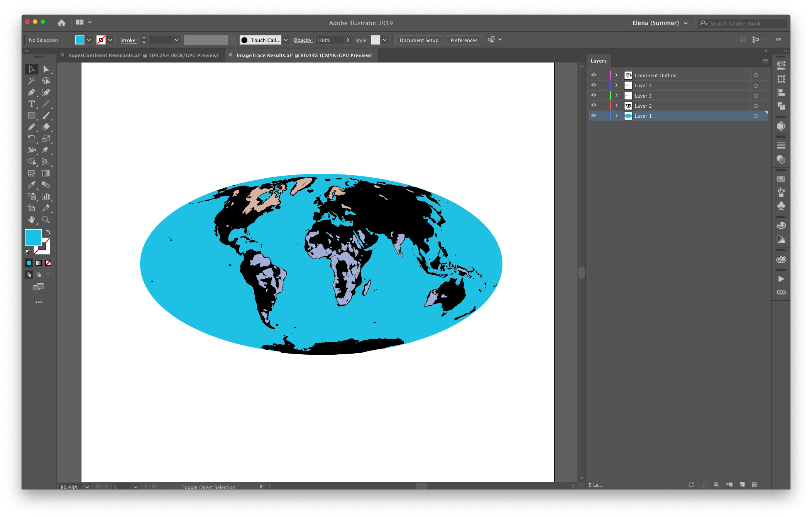Click the Document Setup button
This screenshot has width=812, height=518.
pyautogui.click(x=419, y=40)
